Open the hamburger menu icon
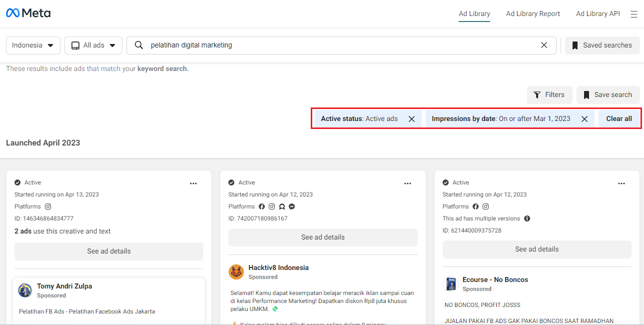Image resolution: width=644 pixels, height=325 pixels. click(x=634, y=14)
